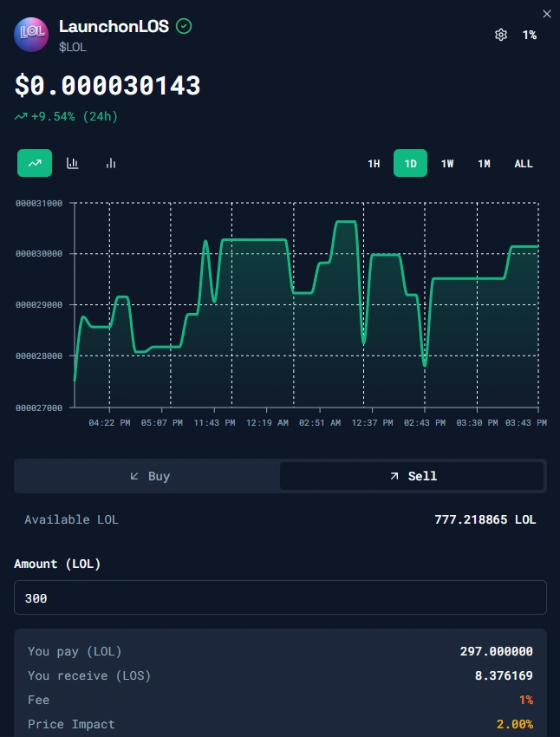This screenshot has height=737, width=560.
Task: Switch to the candlestick chart icon
Action: pyautogui.click(x=73, y=163)
